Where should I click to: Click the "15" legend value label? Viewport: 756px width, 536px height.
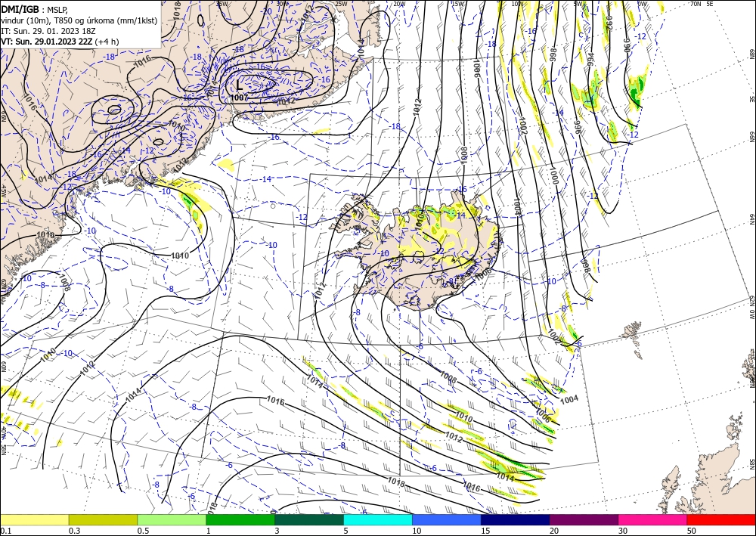pos(485,531)
